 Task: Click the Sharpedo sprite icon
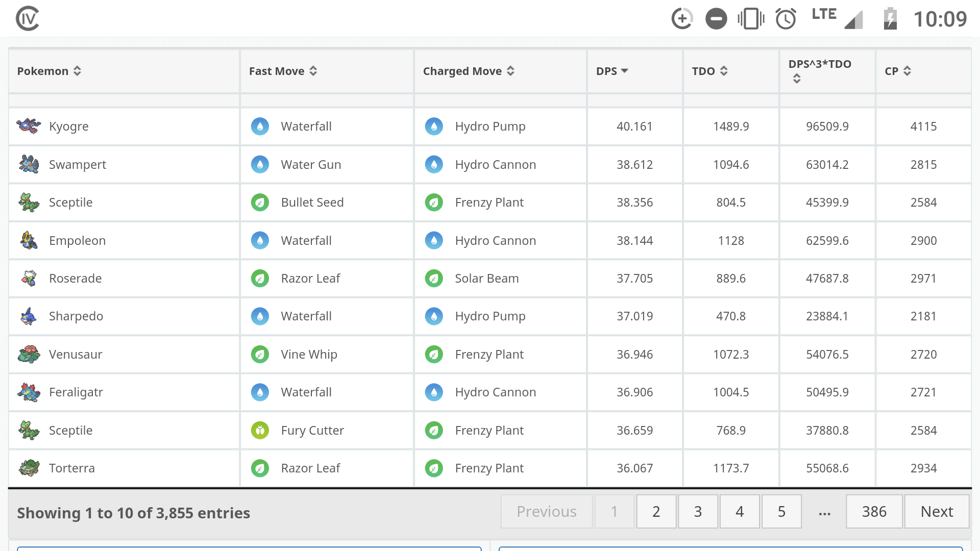point(29,316)
